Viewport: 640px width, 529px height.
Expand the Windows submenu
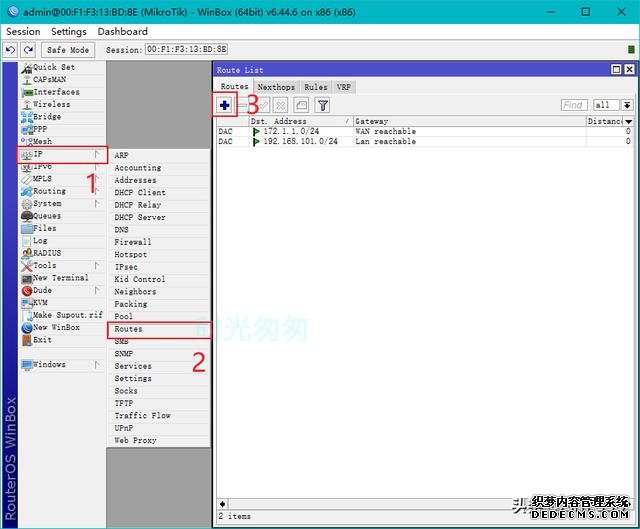point(62,364)
